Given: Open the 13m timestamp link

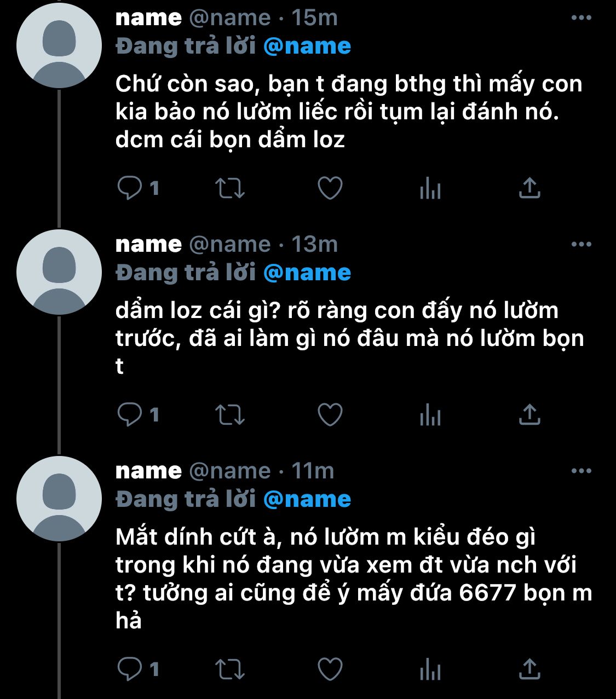Looking at the screenshot, I should 314,244.
